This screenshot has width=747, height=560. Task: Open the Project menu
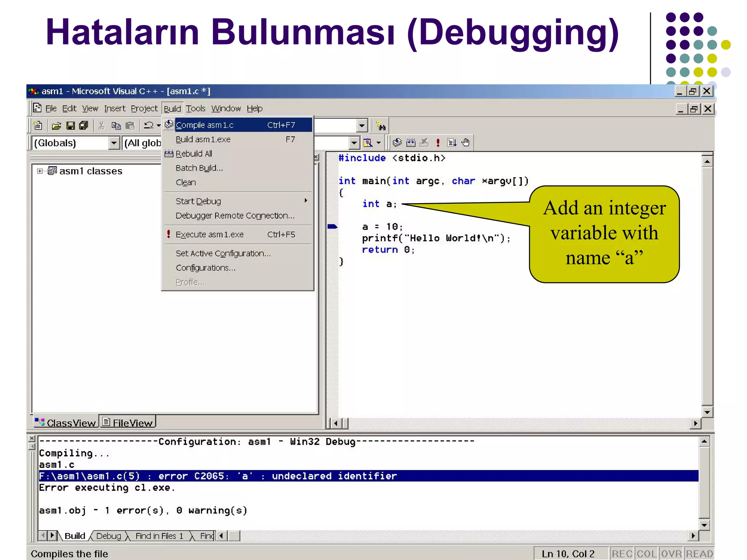144,108
